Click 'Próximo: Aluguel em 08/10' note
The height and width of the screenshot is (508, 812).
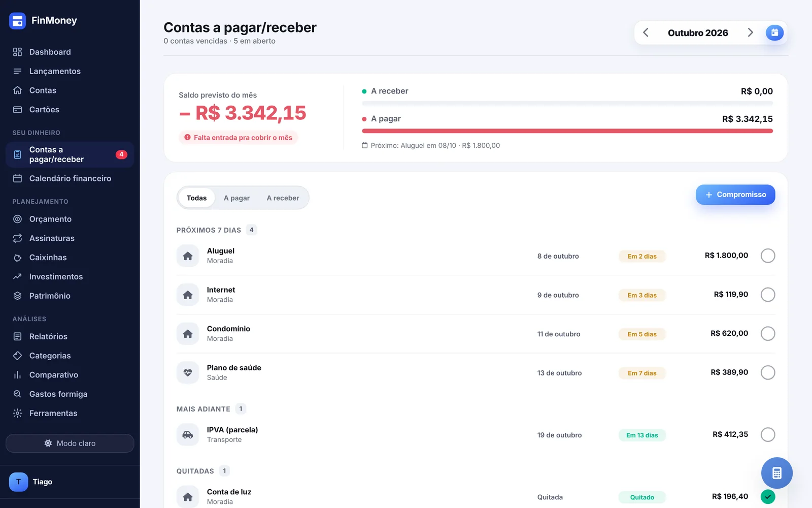point(431,146)
